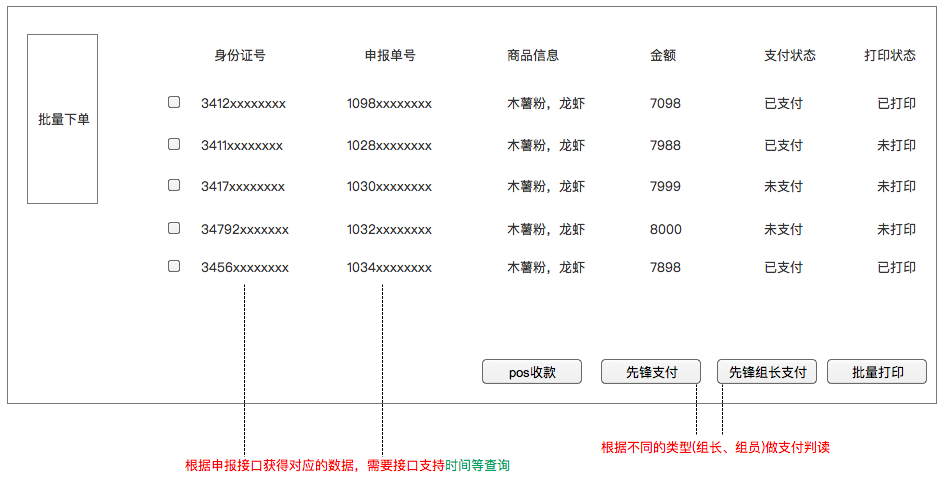Click 木薯粉,龙虾 in the 7098 row
946x500 pixels.
546,103
